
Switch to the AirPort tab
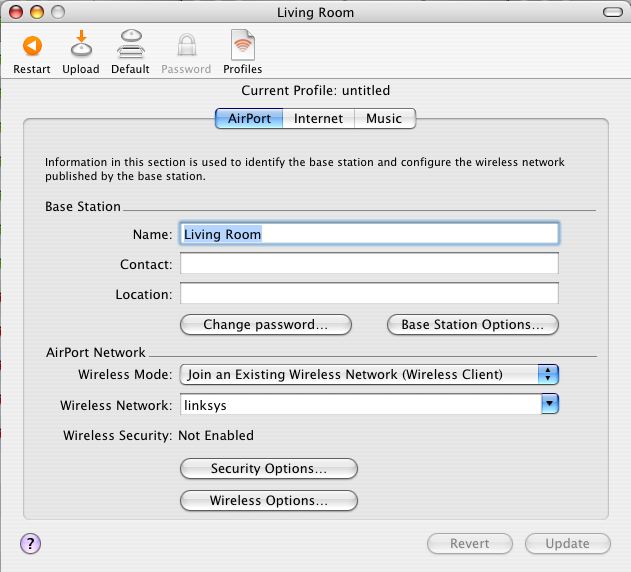249,118
